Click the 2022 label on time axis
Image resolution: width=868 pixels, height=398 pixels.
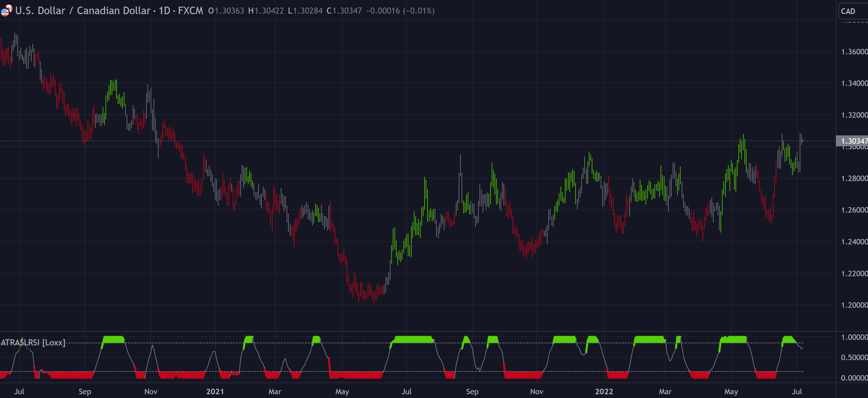[x=604, y=391]
